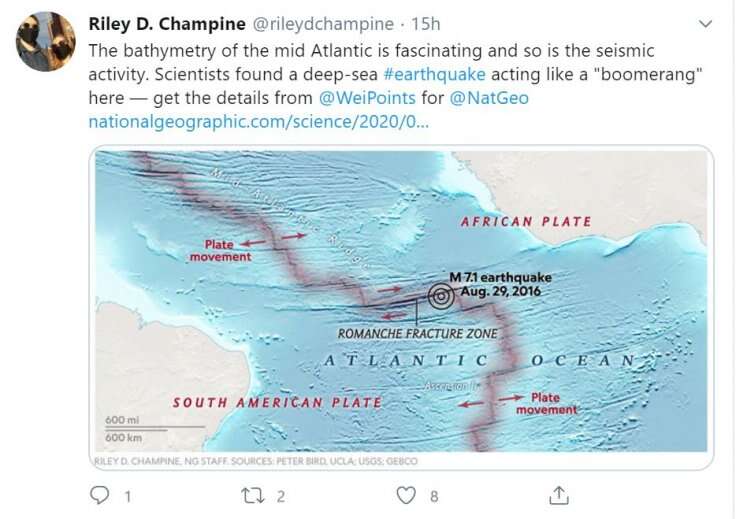Click the map source credit line
Image resolution: width=736 pixels, height=519 pixels.
[x=255, y=461]
